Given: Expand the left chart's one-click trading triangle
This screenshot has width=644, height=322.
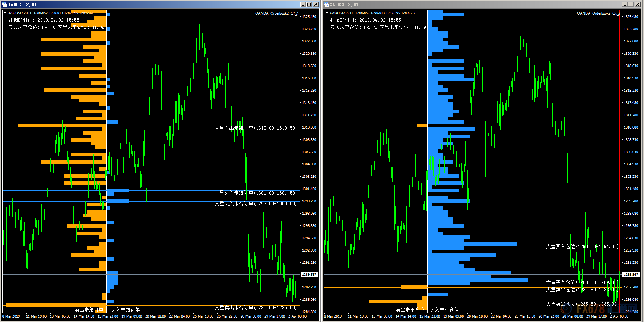Looking at the screenshot, I should tap(5, 13).
